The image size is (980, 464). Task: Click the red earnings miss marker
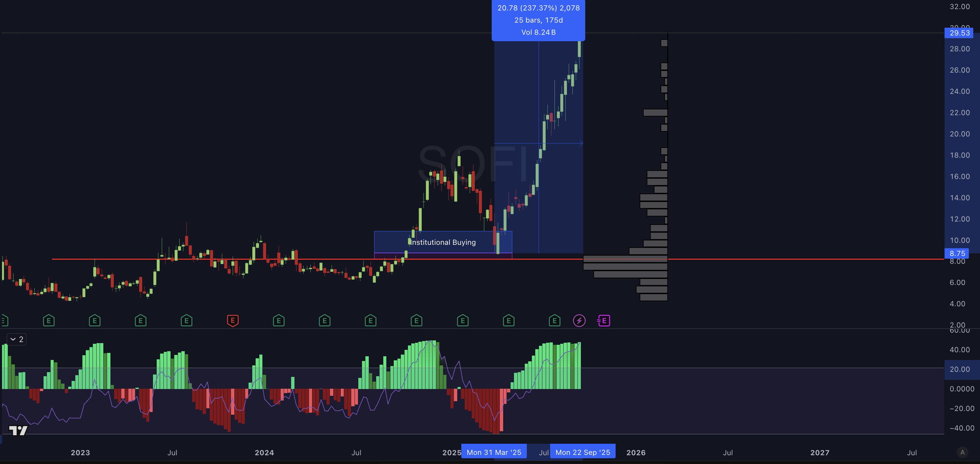(233, 320)
